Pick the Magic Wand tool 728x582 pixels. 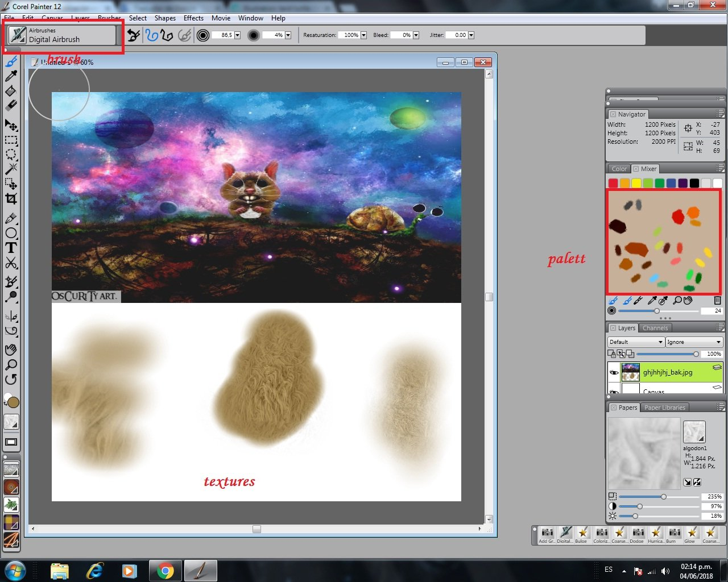(x=11, y=169)
